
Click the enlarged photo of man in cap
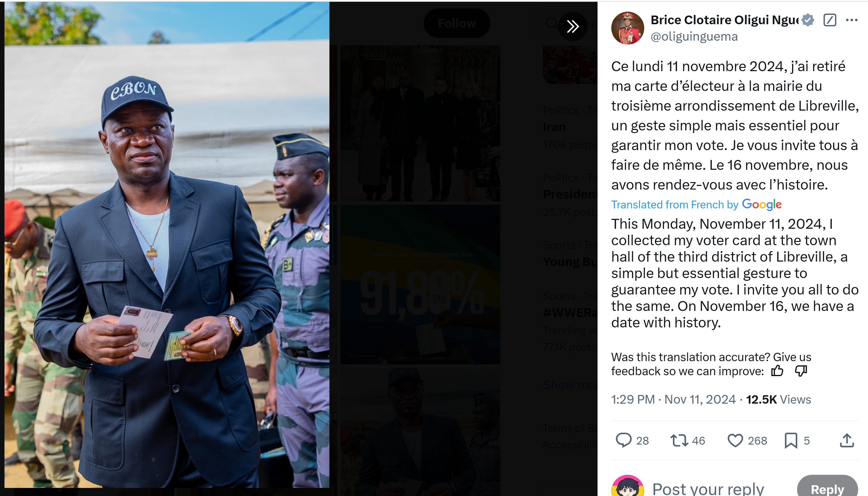point(167,245)
